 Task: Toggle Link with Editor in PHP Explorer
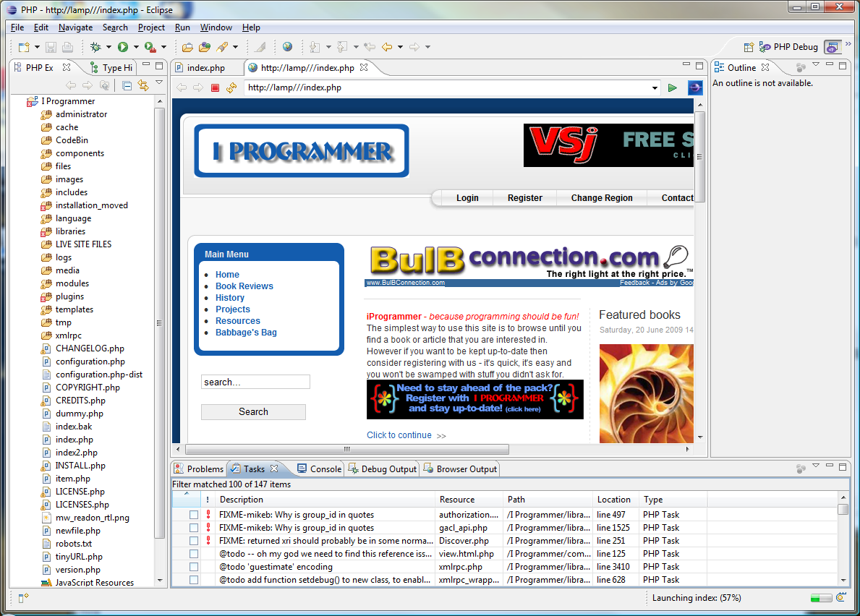(x=143, y=85)
